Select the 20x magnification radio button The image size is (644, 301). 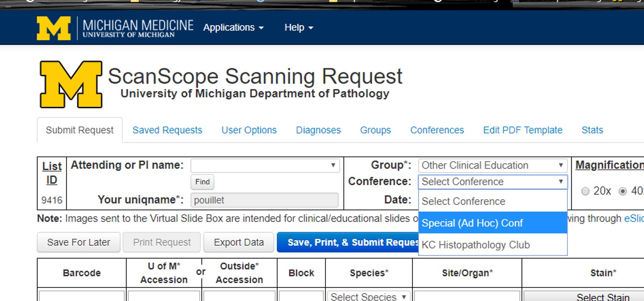pyautogui.click(x=585, y=191)
